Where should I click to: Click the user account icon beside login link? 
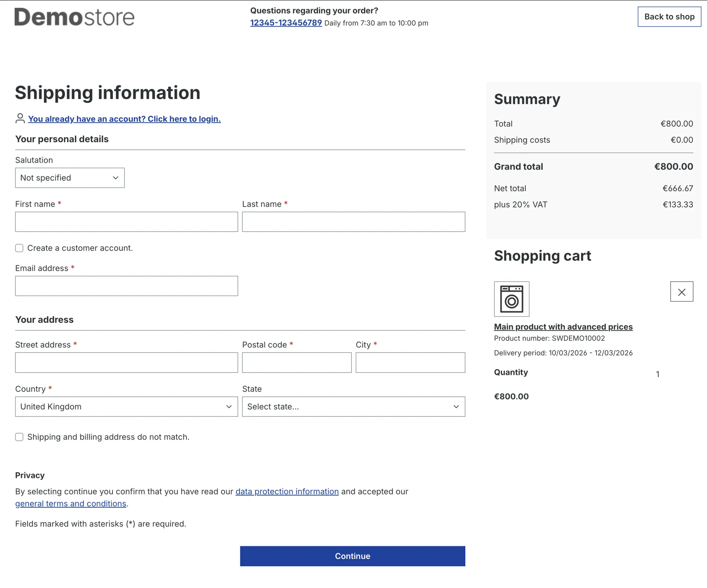point(20,118)
